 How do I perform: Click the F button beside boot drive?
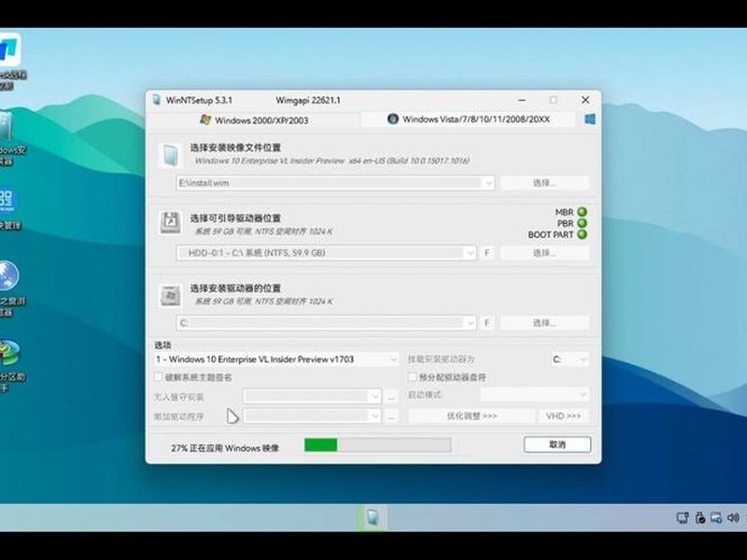(486, 253)
